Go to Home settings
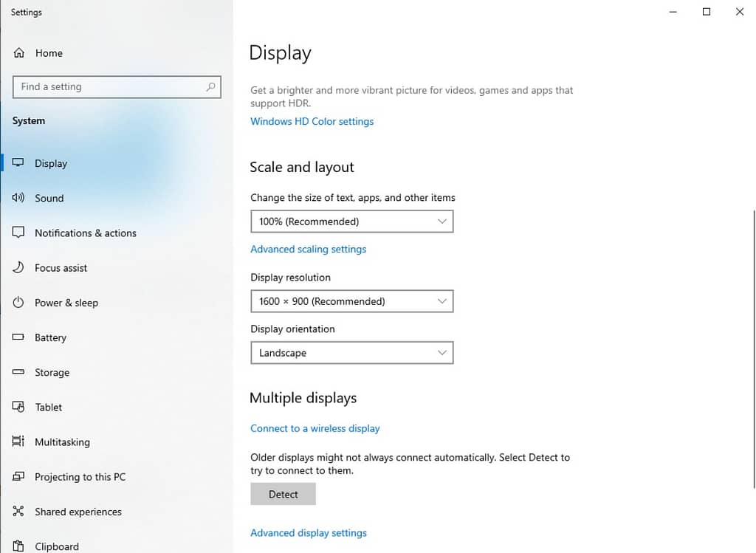The width and height of the screenshot is (756, 553). (x=49, y=53)
